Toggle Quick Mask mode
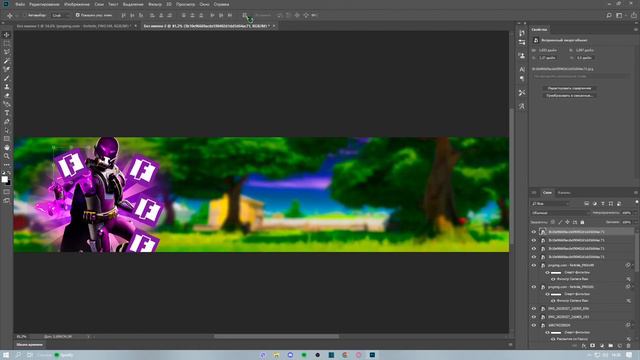The height and width of the screenshot is (360, 640). point(7,191)
